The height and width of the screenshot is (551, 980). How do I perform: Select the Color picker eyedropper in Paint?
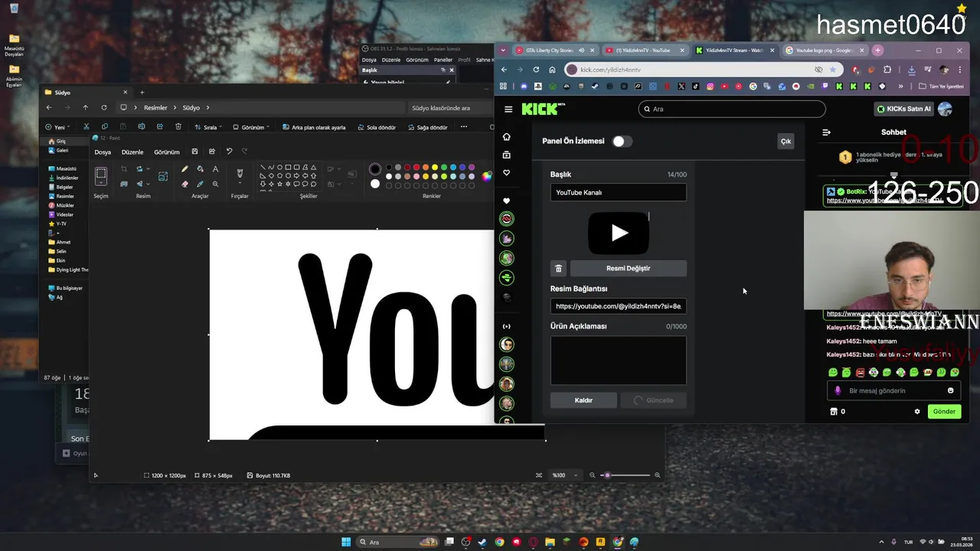(x=200, y=184)
